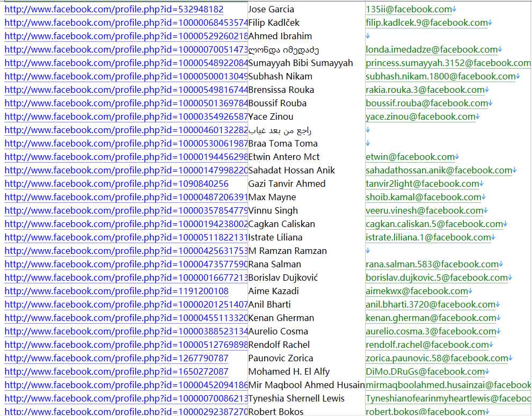Select the name Istrate Liliana
This screenshot has height=416, width=532.
275,237
